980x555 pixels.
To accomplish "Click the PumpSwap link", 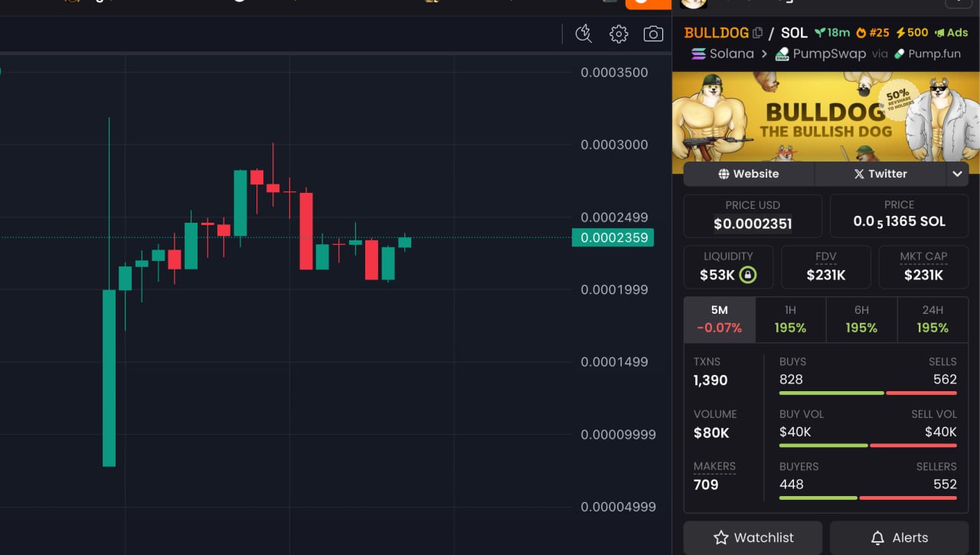I will (x=829, y=54).
